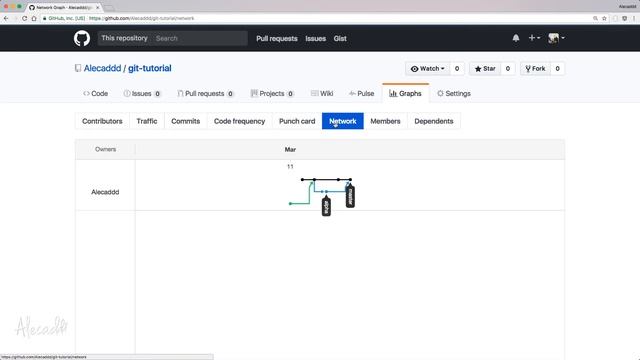Open the Issues repository tab
Screen dimensions: 640x360
(x=142, y=93)
